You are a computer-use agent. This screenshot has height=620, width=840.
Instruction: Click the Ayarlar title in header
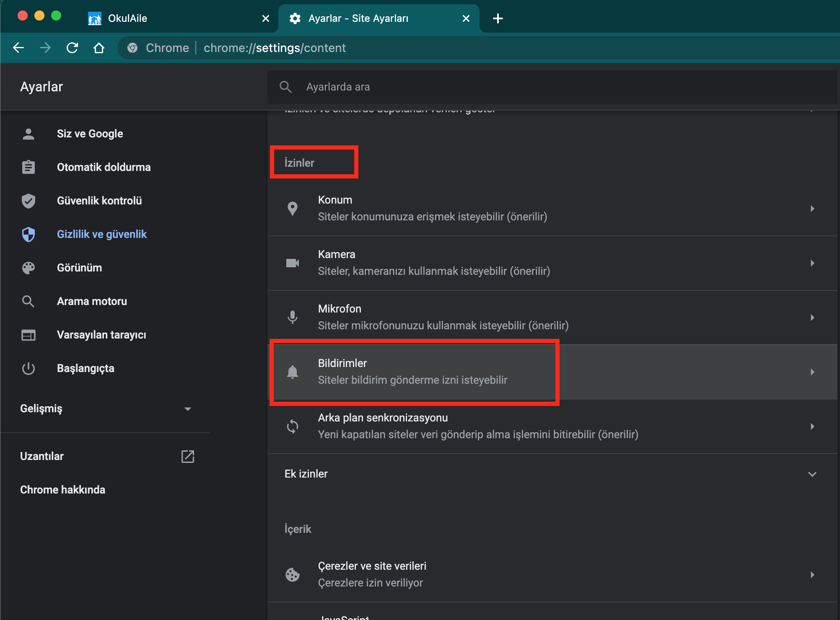pos(41,87)
